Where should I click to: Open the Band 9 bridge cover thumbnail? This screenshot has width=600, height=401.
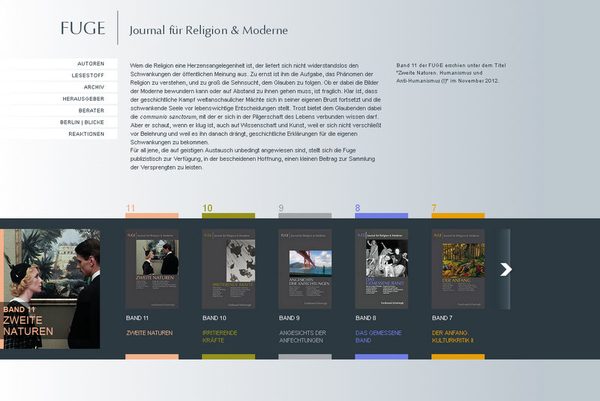point(305,269)
